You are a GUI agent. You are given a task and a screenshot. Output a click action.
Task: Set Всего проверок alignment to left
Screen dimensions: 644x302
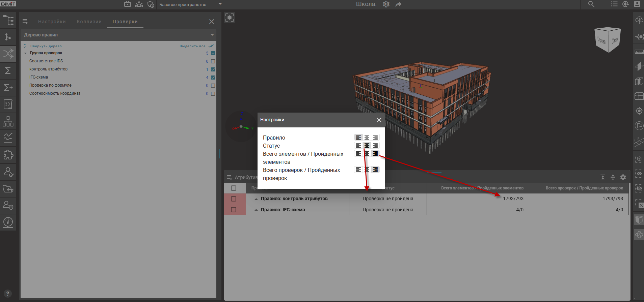coord(358,170)
